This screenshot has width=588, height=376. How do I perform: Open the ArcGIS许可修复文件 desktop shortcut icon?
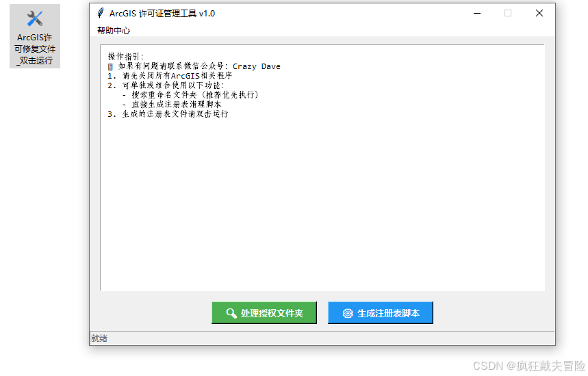(x=35, y=36)
